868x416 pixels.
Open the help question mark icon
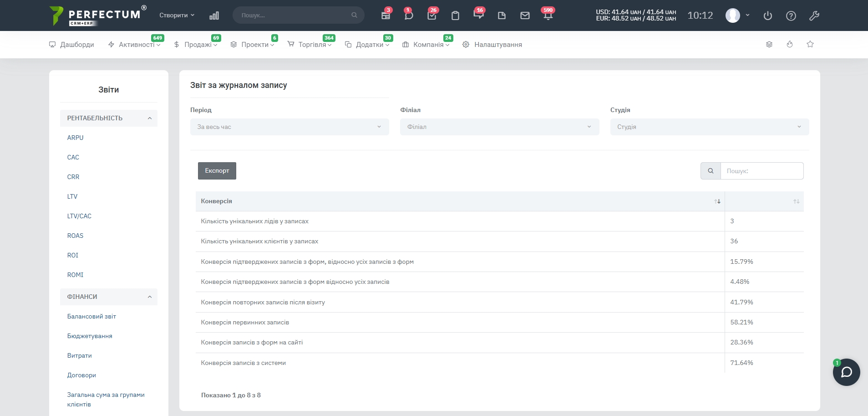pyautogui.click(x=791, y=16)
